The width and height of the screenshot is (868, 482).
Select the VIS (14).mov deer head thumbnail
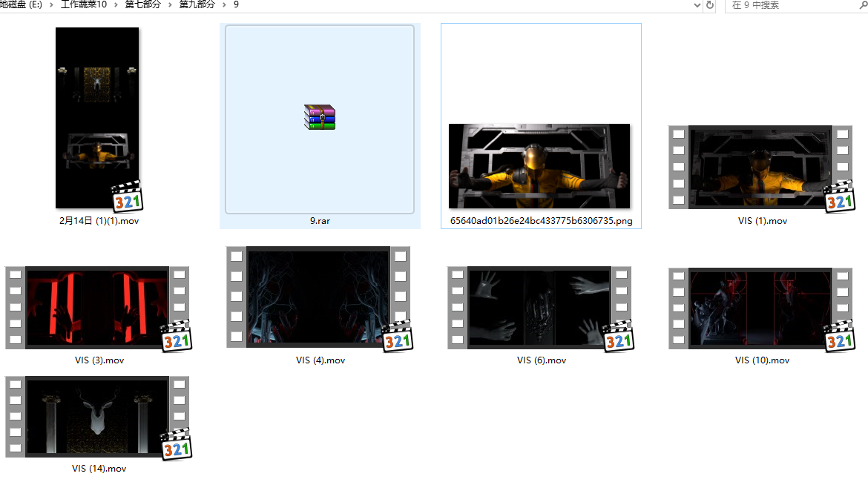coord(97,416)
